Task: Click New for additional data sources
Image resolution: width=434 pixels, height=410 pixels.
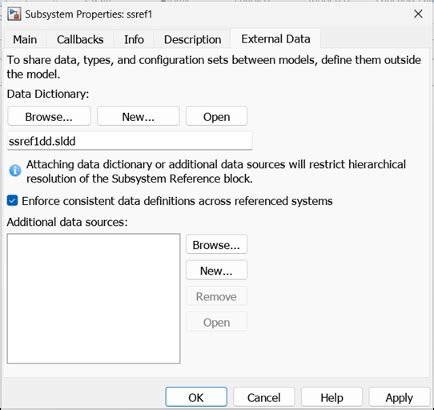Action: (x=217, y=271)
